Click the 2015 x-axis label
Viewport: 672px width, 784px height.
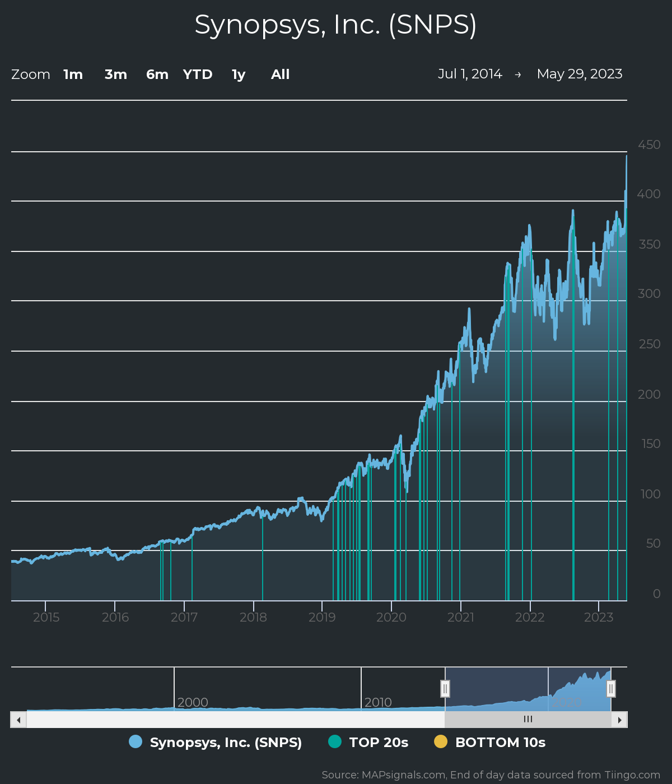pyautogui.click(x=46, y=617)
